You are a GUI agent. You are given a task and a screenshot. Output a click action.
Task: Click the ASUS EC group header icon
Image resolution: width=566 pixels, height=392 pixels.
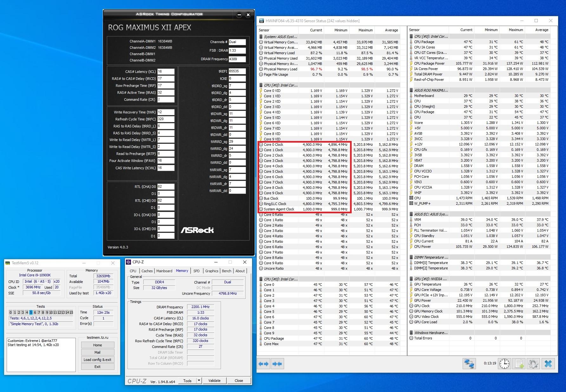point(411,214)
